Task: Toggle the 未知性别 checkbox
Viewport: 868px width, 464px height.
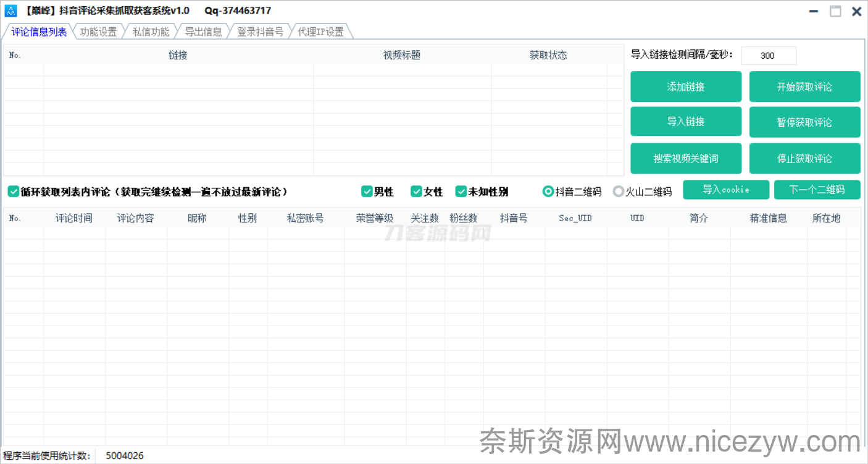Action: click(461, 192)
